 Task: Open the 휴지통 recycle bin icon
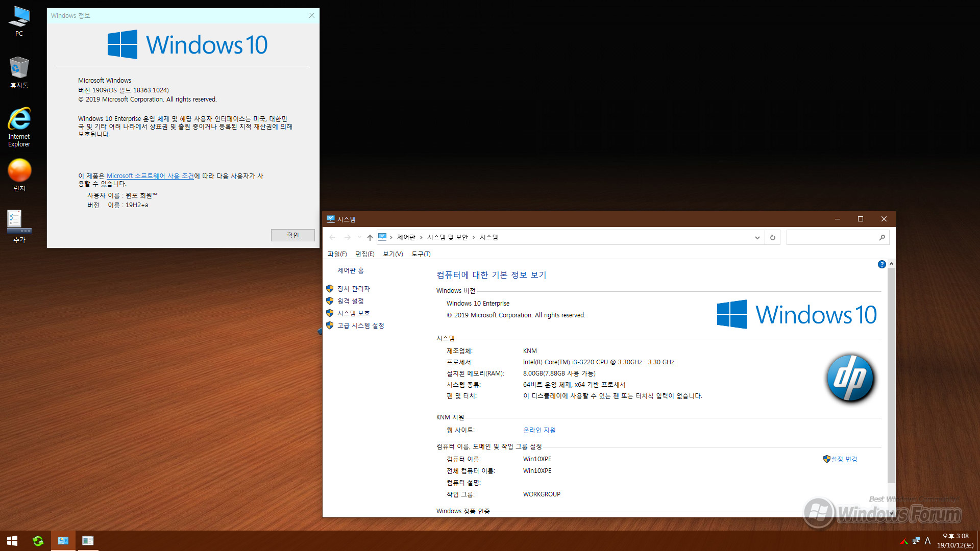(x=19, y=72)
